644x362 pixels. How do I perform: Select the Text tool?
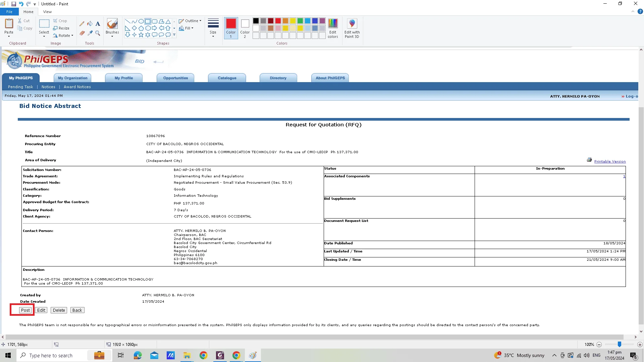click(98, 24)
